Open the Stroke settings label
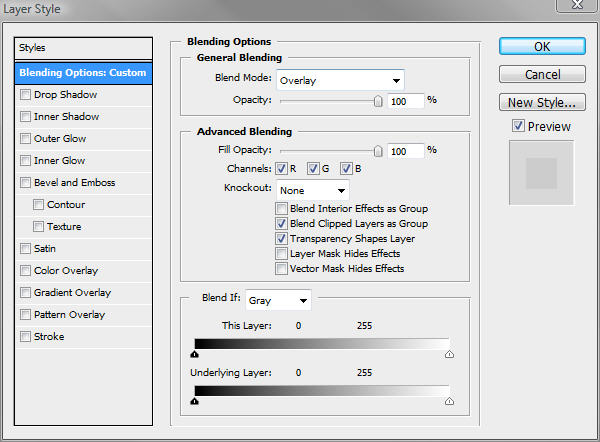This screenshot has height=442, width=600. pos(49,337)
